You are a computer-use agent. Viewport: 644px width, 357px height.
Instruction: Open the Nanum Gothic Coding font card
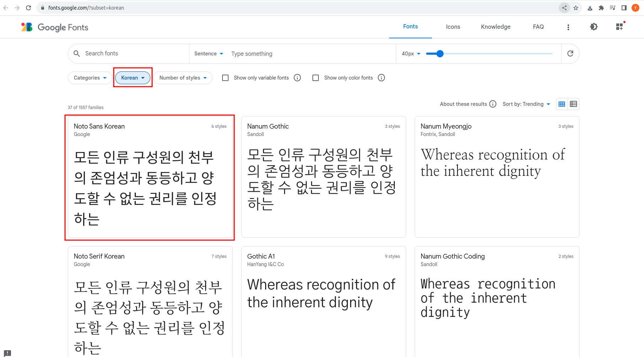[497, 302]
